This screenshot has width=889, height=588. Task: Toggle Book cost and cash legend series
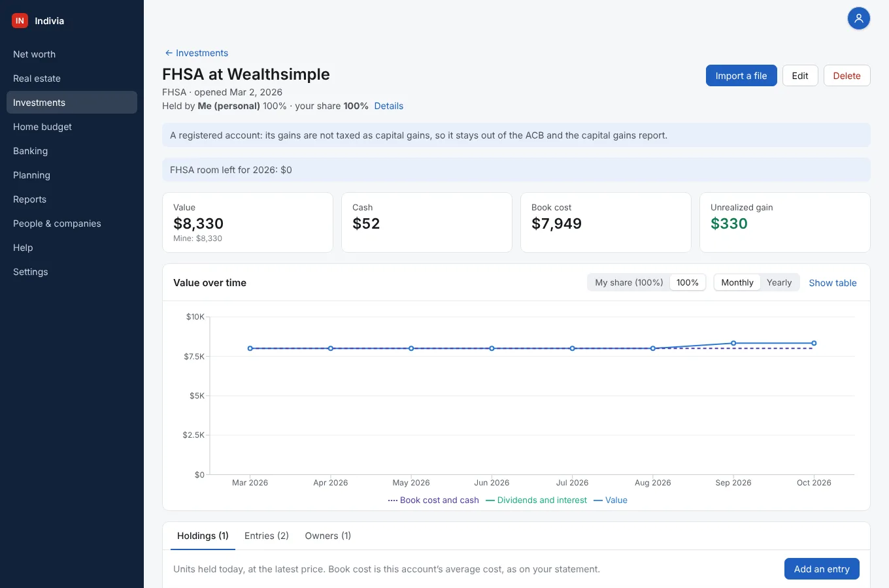pyautogui.click(x=433, y=500)
